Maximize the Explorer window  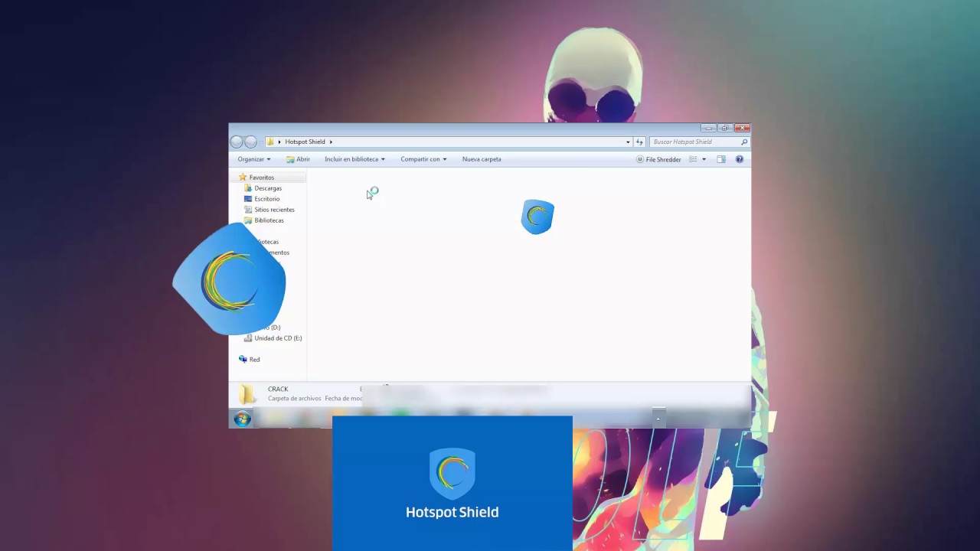[x=725, y=128]
